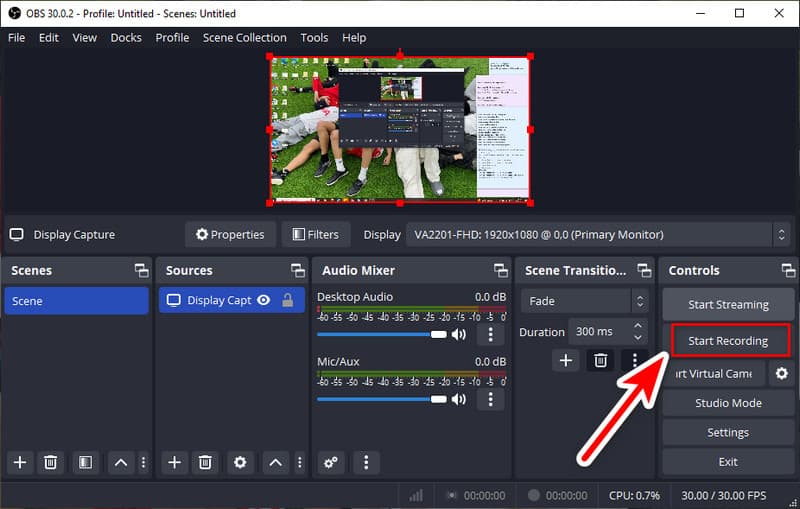Open source properties gear in Sources panel
Image resolution: width=800 pixels, height=509 pixels.
tap(240, 462)
